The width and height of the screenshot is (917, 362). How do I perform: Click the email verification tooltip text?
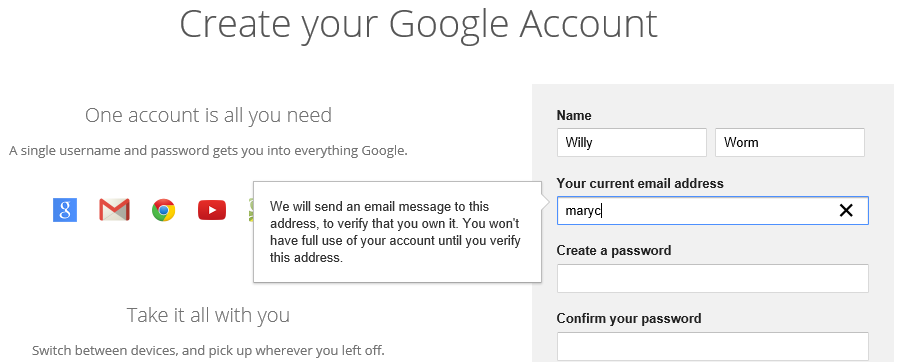[395, 232]
